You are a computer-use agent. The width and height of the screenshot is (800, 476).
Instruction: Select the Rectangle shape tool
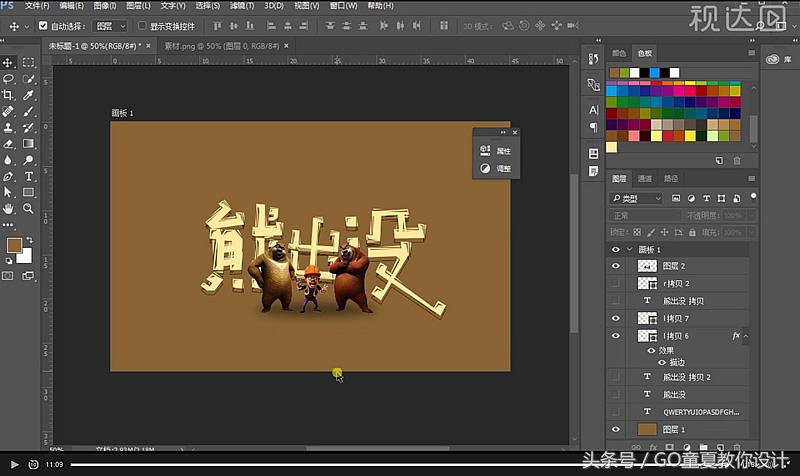pyautogui.click(x=28, y=192)
